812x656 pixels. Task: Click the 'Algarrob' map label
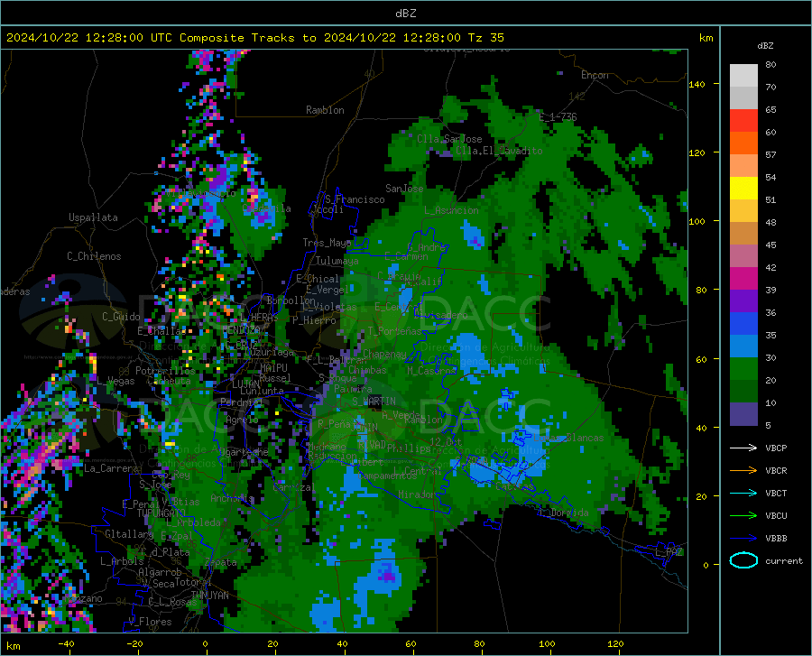click(160, 572)
